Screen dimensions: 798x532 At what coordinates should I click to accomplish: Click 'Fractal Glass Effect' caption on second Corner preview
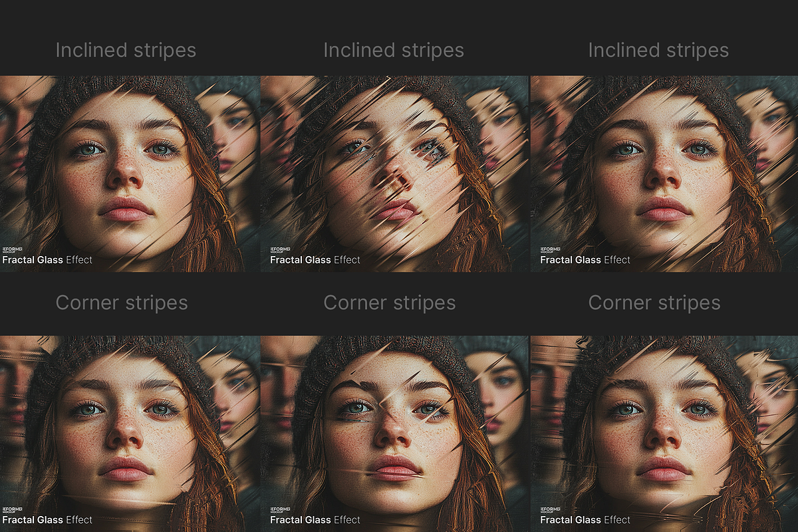click(315, 520)
